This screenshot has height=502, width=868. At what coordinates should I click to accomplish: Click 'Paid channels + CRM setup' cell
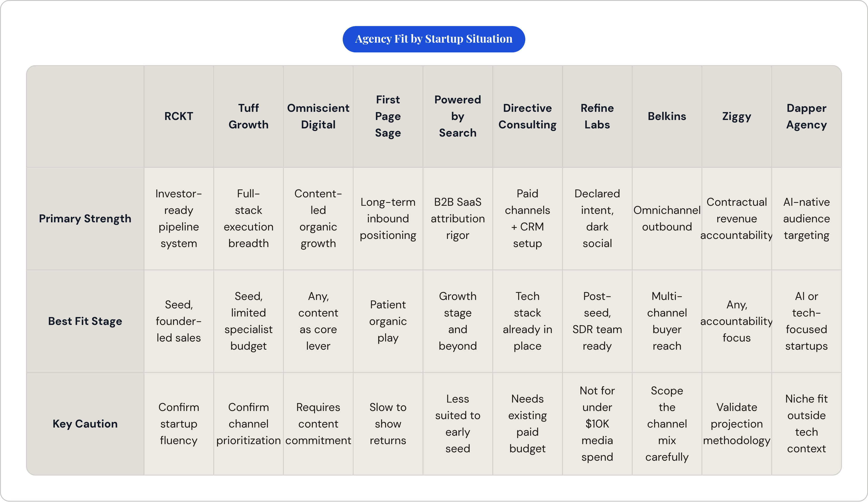[x=527, y=218]
